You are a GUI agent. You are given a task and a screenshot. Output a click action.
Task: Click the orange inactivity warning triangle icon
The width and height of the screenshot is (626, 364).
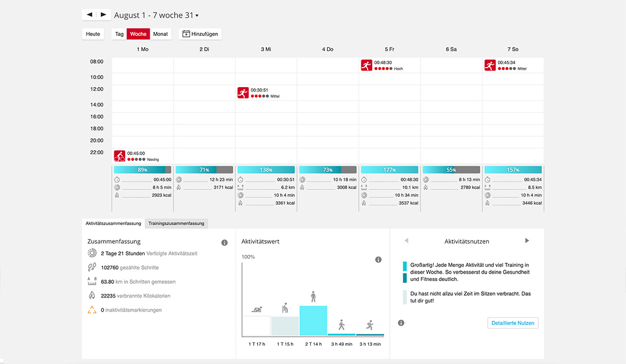[x=92, y=310]
